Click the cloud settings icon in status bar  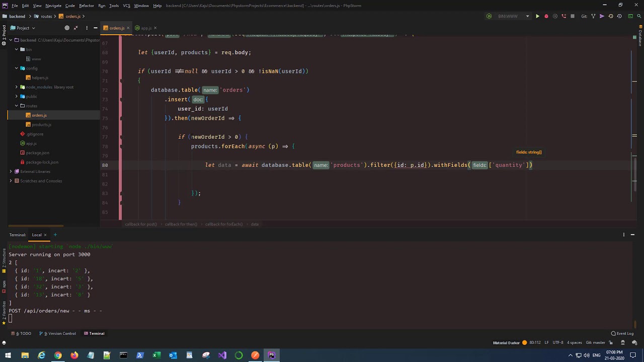tap(635, 343)
